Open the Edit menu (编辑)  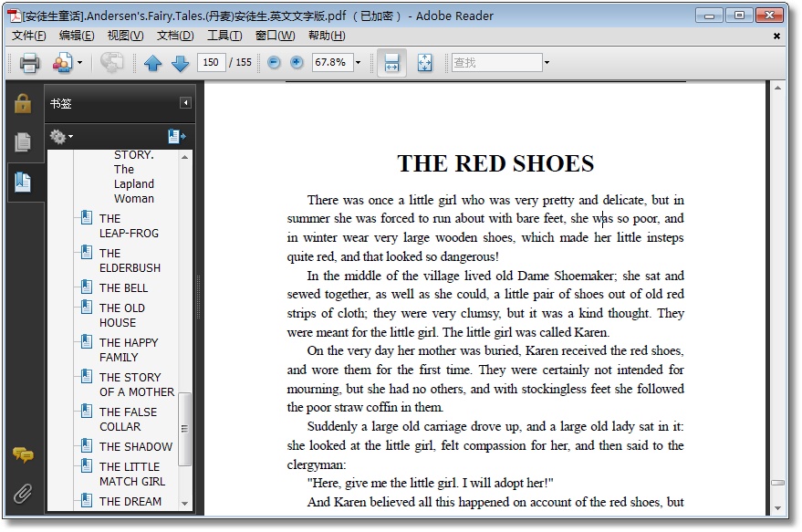coord(77,36)
